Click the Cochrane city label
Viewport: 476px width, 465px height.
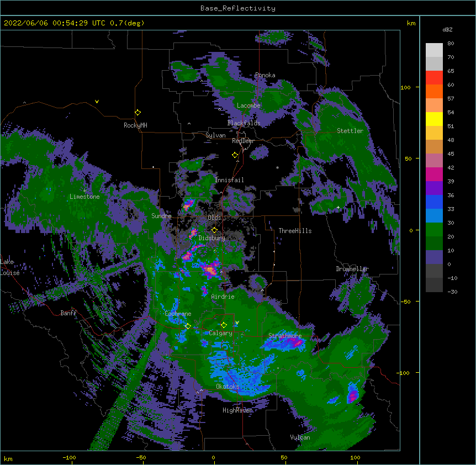pos(178,314)
